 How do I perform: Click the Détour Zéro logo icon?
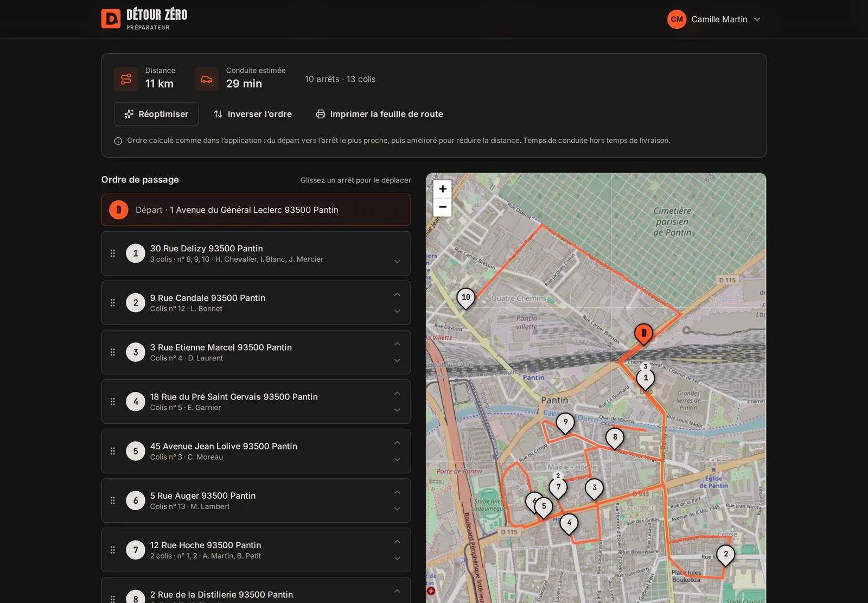(111, 19)
